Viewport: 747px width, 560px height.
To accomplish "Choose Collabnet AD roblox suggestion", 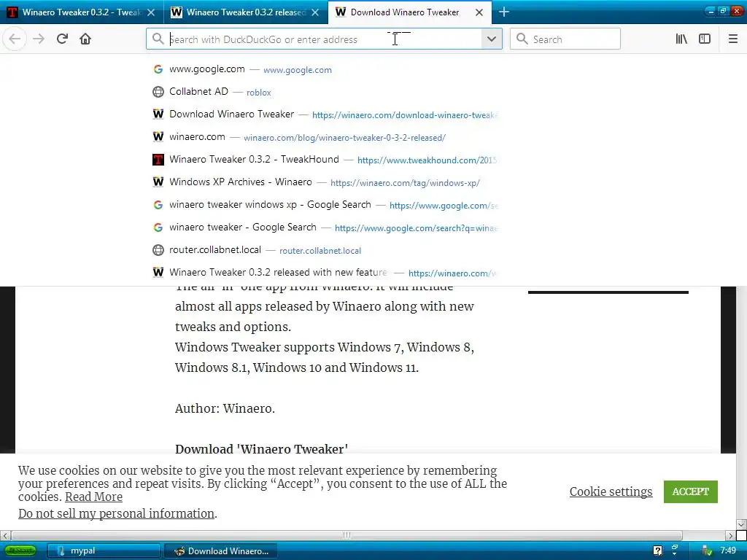I will click(324, 92).
